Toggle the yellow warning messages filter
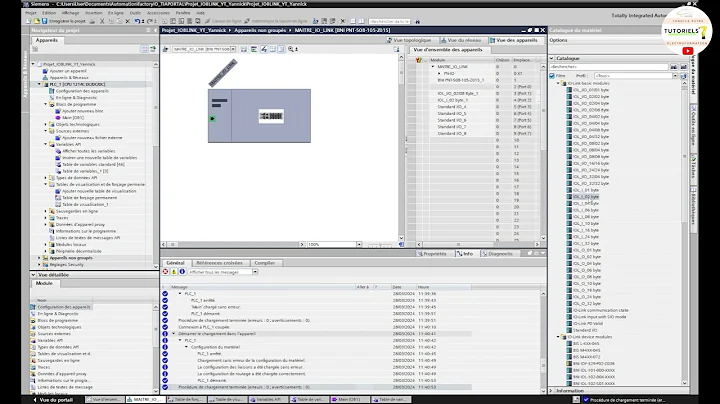The image size is (720, 404). tap(174, 272)
